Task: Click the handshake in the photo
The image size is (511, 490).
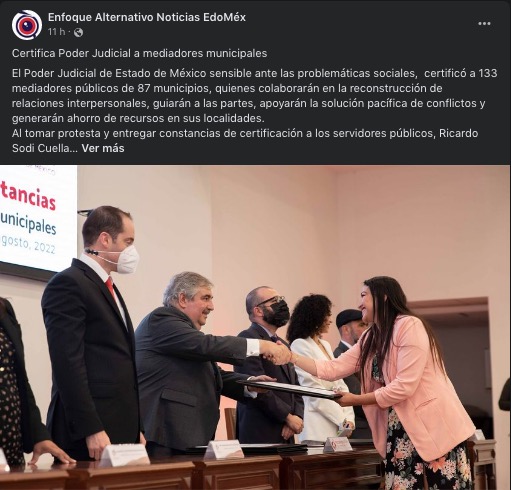Action: [x=277, y=353]
